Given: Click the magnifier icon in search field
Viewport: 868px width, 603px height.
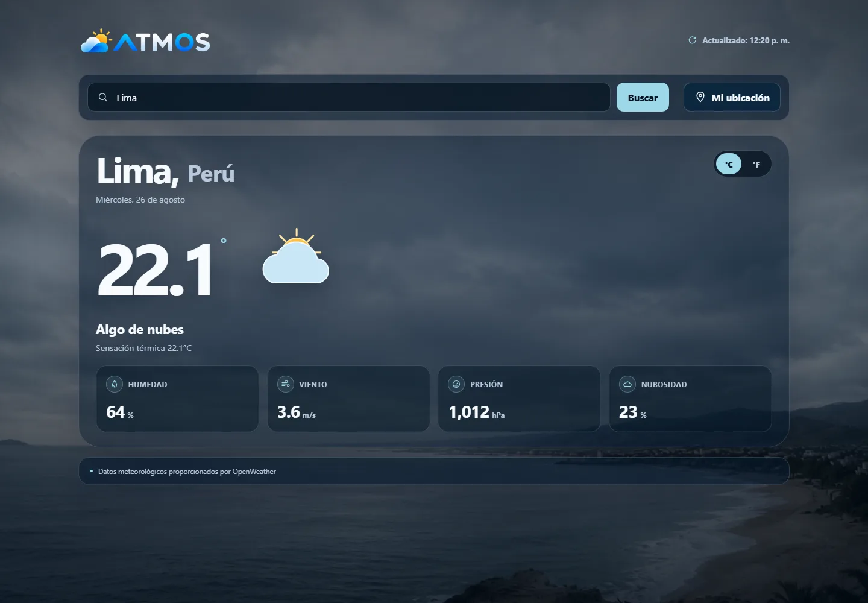Looking at the screenshot, I should [103, 97].
